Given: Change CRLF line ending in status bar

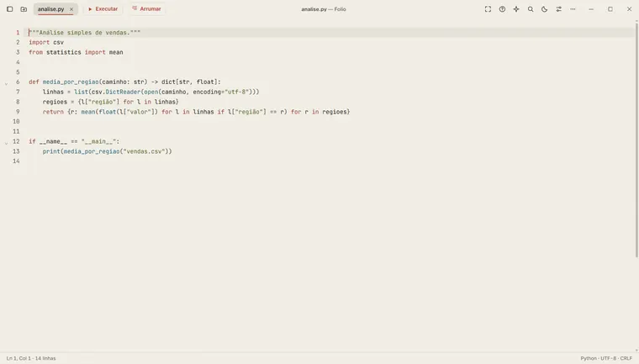Looking at the screenshot, I should coord(626,358).
